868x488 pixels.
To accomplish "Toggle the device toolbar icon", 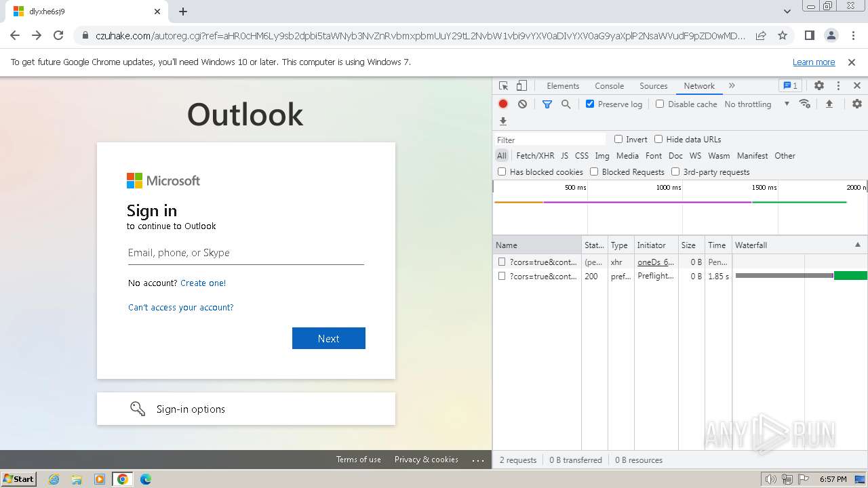I will [521, 86].
